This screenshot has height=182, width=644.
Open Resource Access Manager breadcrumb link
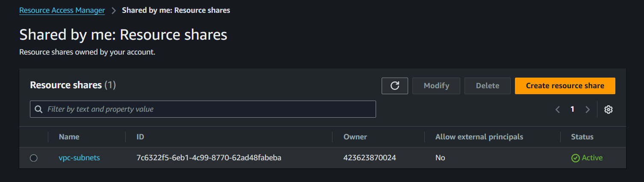(x=62, y=10)
